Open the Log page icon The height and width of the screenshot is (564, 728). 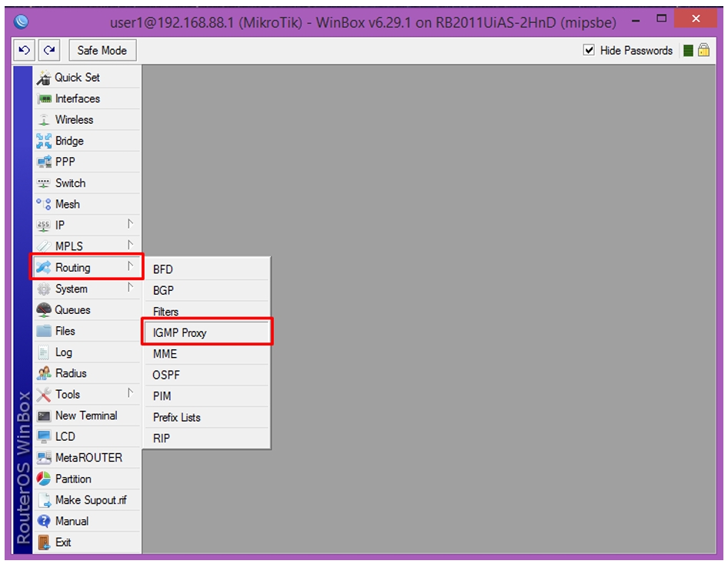click(x=43, y=352)
